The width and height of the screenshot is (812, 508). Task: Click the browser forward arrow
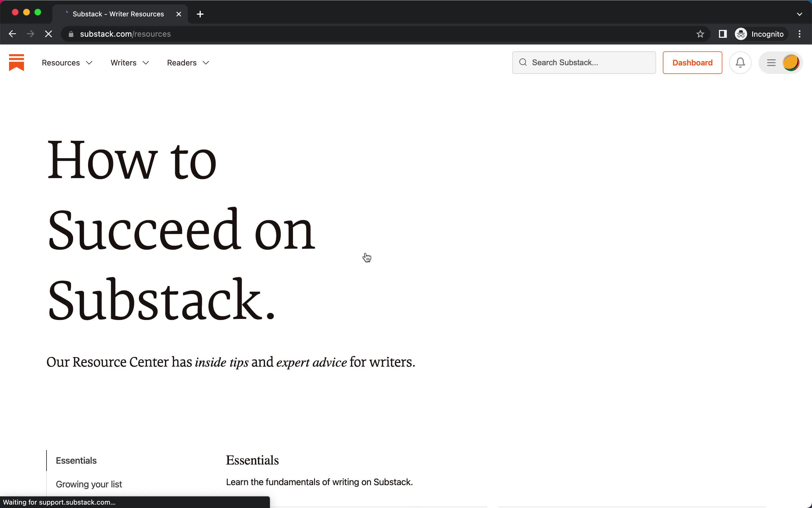coord(30,34)
